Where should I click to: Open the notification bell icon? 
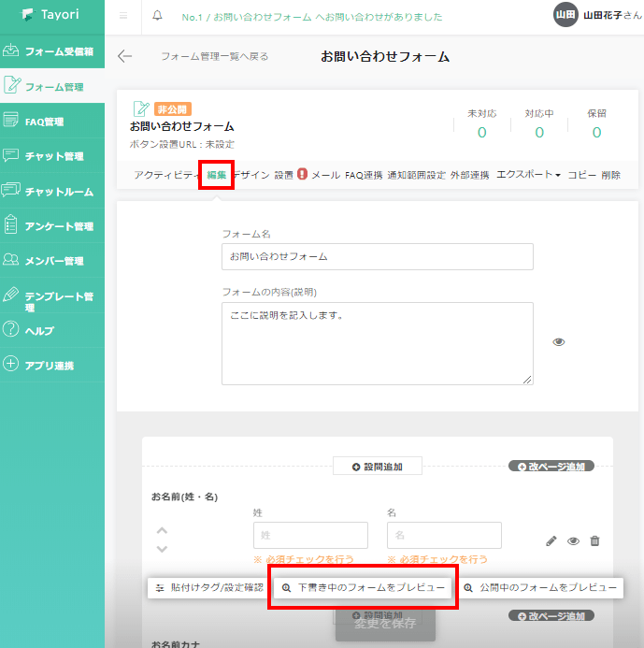coord(157,17)
